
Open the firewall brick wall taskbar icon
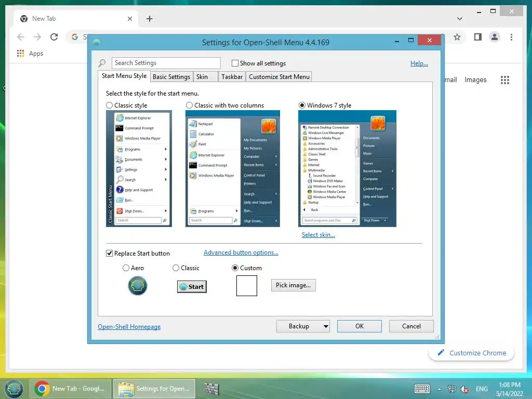point(212,389)
